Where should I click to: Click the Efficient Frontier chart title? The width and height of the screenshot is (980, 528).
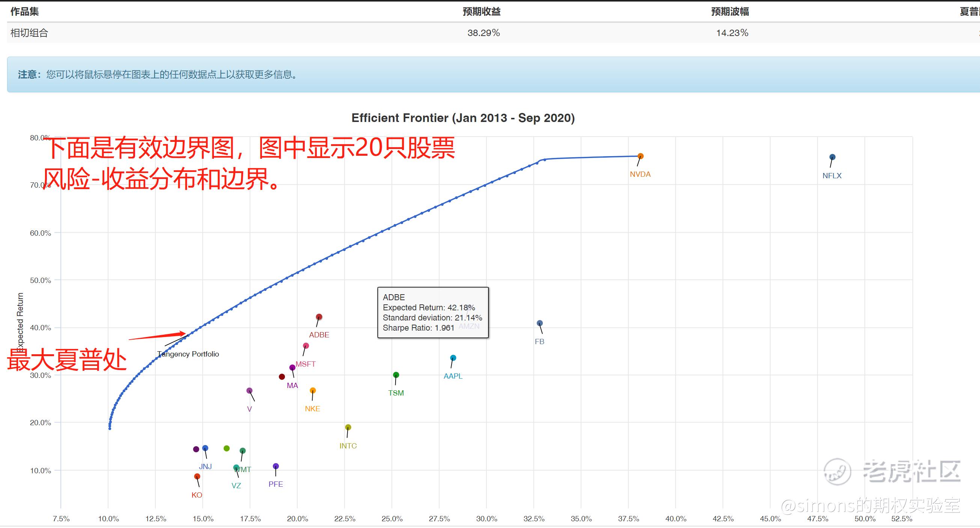pyautogui.click(x=463, y=118)
